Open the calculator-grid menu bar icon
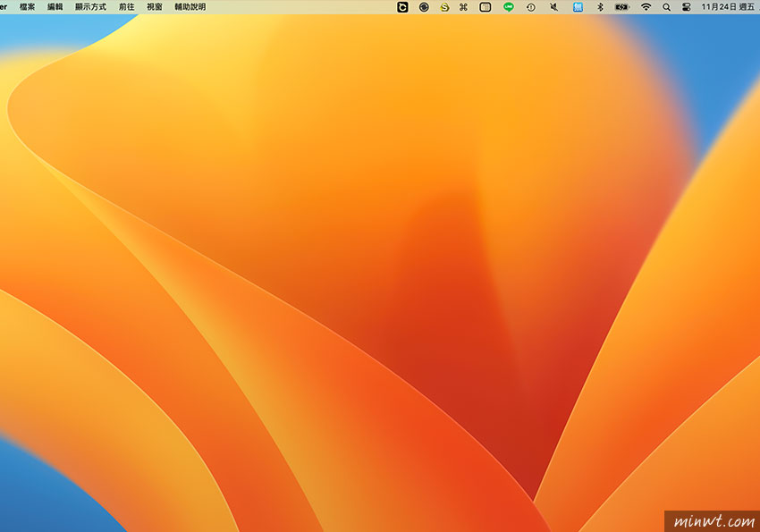Image resolution: width=760 pixels, height=532 pixels. [x=486, y=6]
